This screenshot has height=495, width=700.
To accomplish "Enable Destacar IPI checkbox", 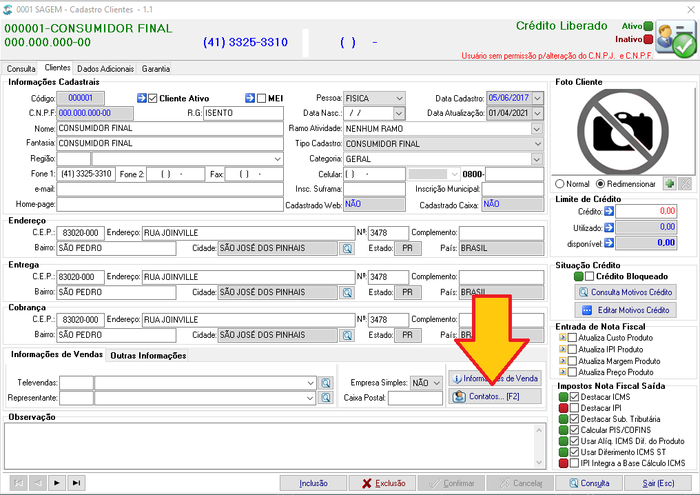I will pos(575,408).
